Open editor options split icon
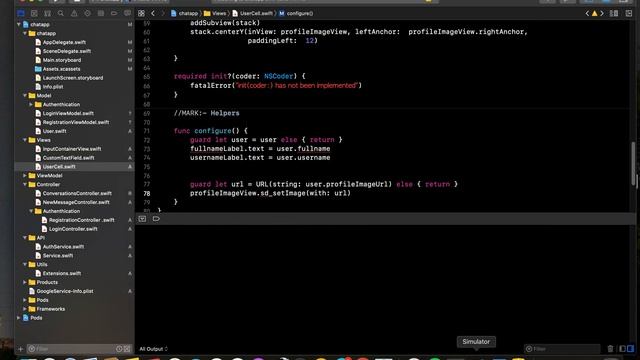640x360 pixels. [x=614, y=13]
